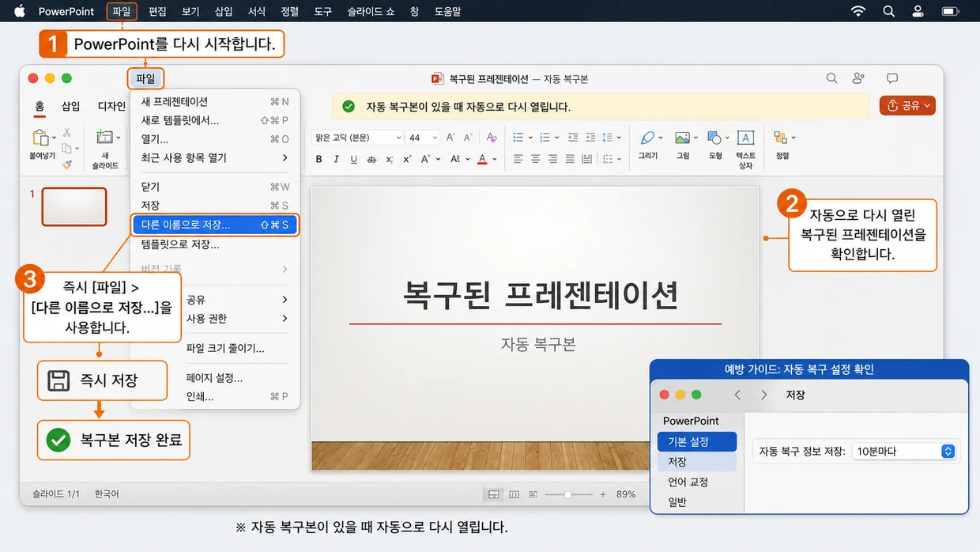Apply Superscript formatting
The width and height of the screenshot is (980, 552).
[407, 159]
